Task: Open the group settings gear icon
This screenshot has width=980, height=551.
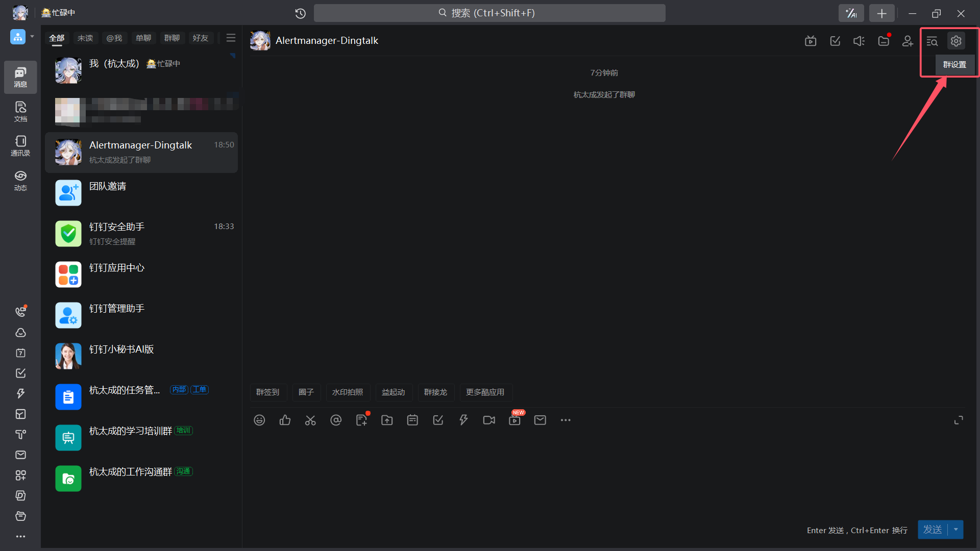Action: (x=956, y=41)
